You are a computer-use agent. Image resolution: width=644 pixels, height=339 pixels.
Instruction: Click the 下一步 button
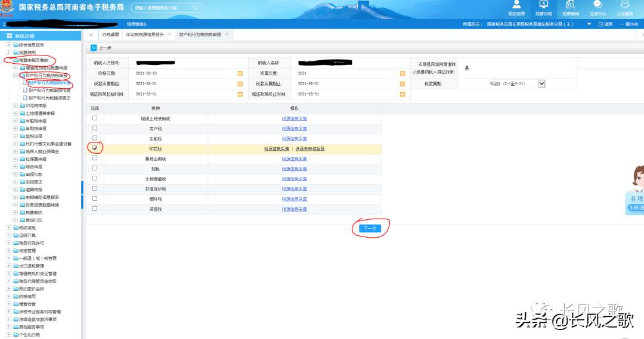click(370, 228)
